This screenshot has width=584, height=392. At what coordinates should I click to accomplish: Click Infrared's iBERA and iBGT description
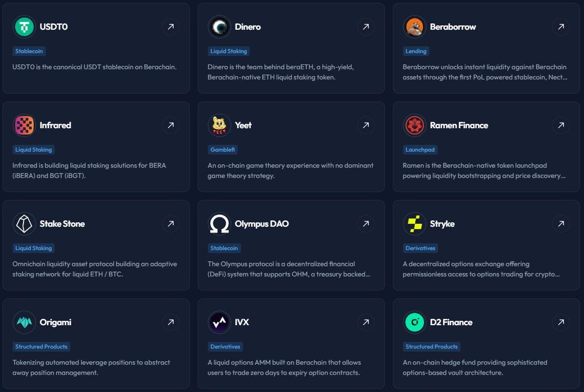tap(89, 171)
